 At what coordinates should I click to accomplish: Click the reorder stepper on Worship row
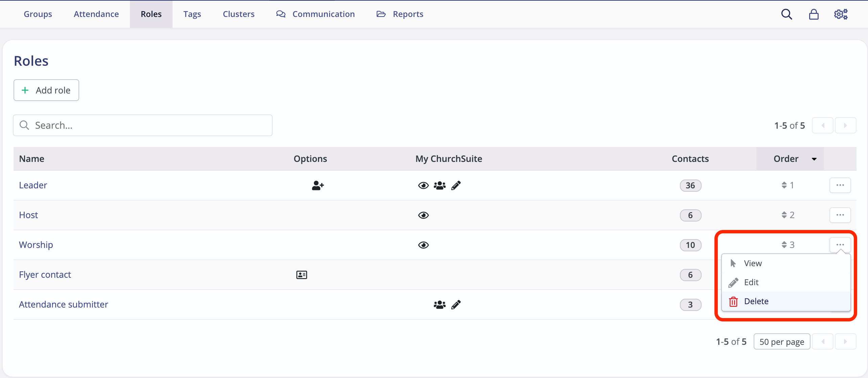(x=785, y=245)
